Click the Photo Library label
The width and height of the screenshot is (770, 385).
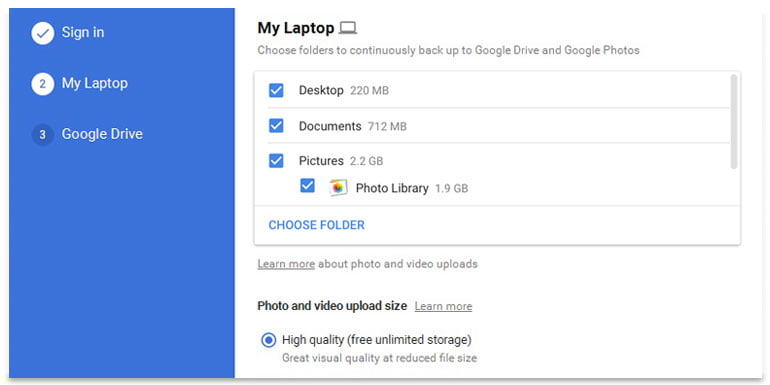tap(392, 188)
